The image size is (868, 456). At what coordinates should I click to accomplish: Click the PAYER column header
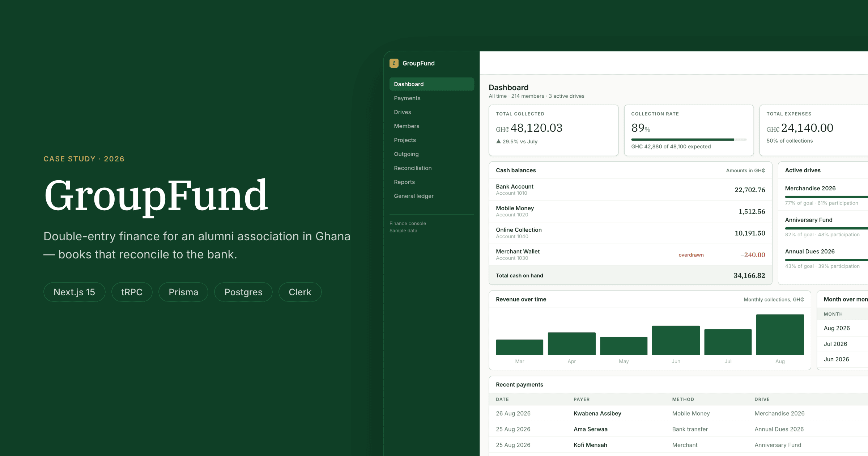582,399
